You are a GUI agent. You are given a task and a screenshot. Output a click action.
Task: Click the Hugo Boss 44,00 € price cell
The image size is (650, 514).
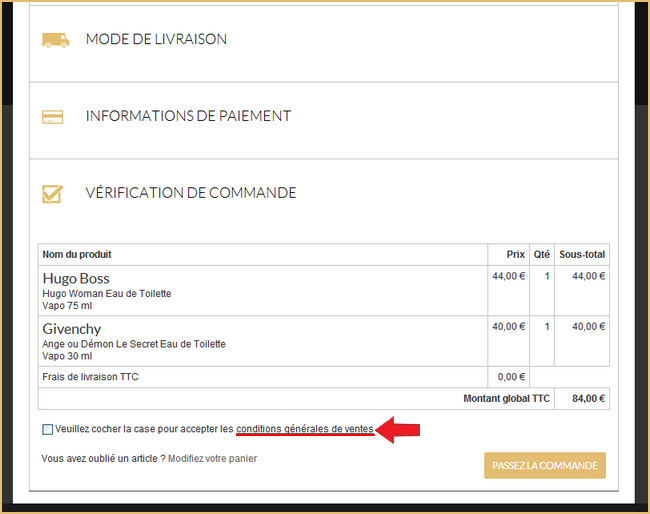tap(509, 291)
